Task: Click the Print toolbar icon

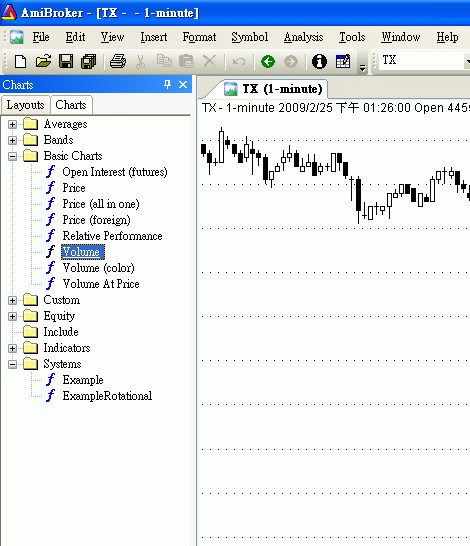Action: click(x=118, y=62)
